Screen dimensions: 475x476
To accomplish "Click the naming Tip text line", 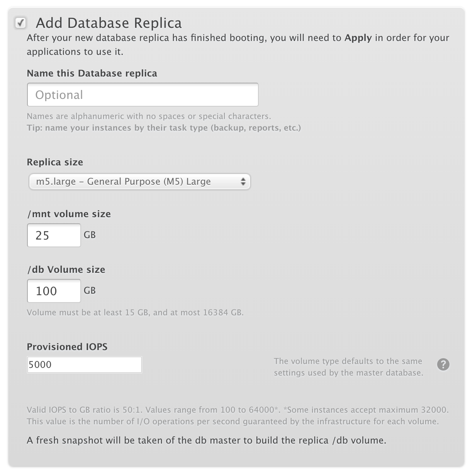I will point(164,128).
